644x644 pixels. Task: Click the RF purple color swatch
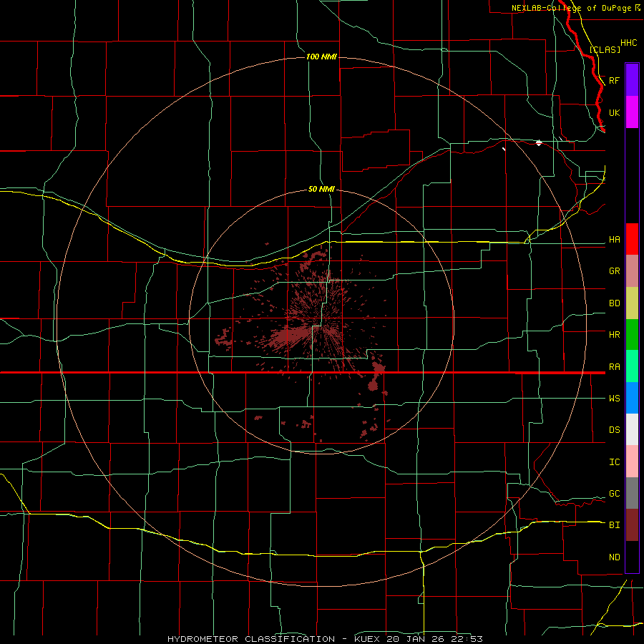[632, 79]
